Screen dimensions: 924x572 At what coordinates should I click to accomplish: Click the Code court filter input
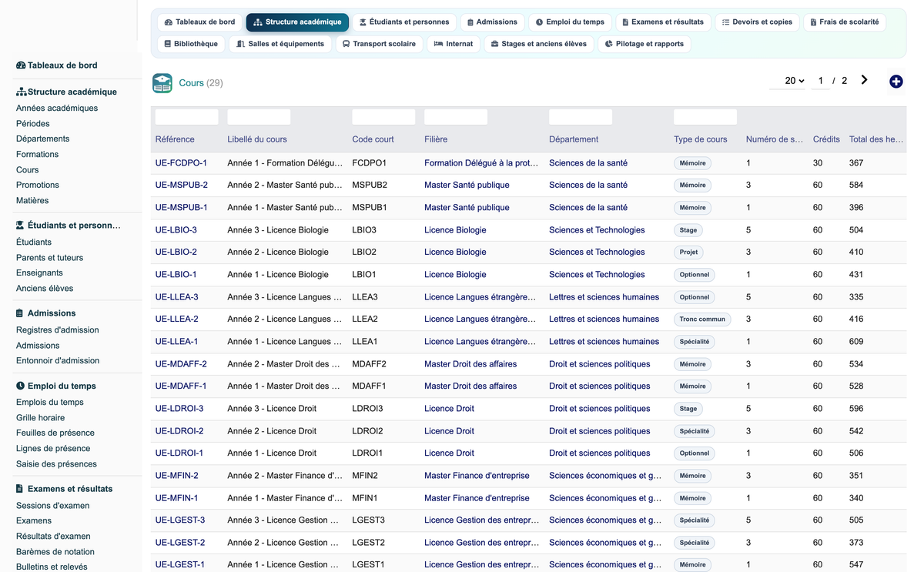383,117
